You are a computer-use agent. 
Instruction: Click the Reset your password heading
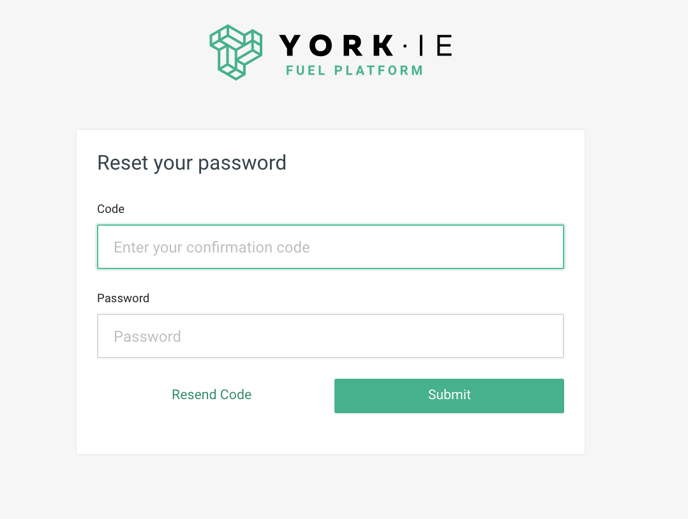(192, 163)
